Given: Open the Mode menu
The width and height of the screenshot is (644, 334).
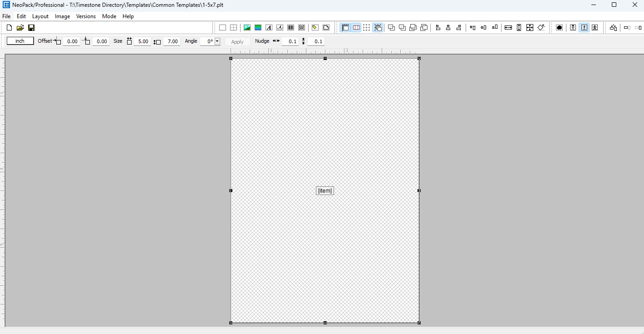Looking at the screenshot, I should pyautogui.click(x=109, y=16).
